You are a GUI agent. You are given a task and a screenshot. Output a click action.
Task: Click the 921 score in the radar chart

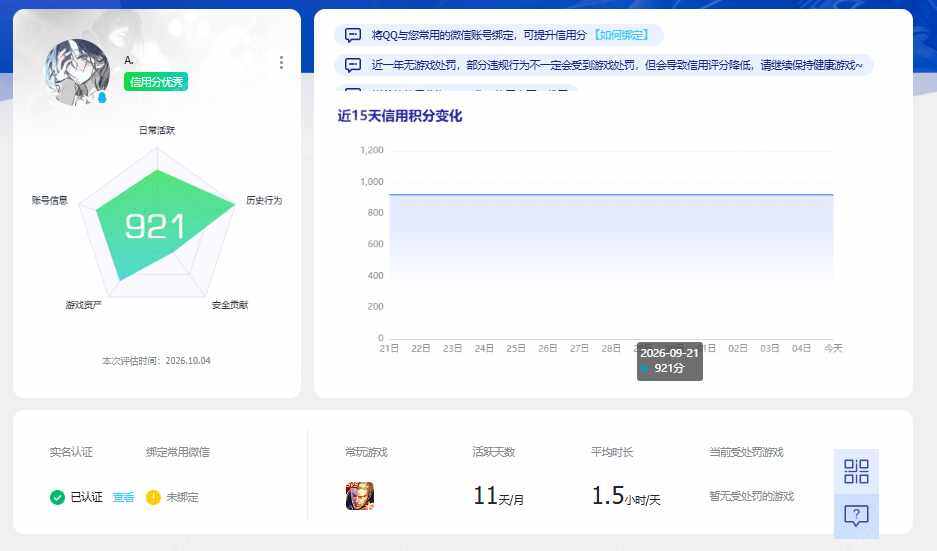coord(155,226)
